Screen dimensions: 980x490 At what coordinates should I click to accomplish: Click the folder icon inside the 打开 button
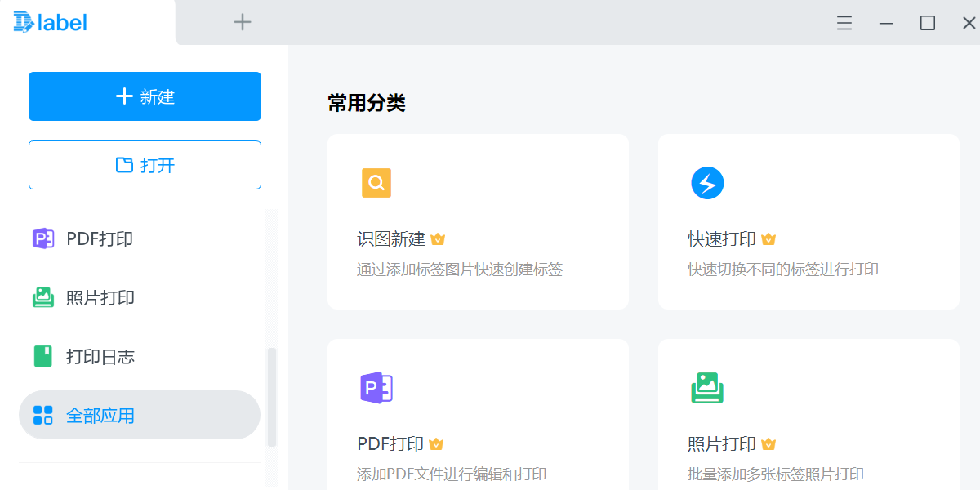(124, 165)
